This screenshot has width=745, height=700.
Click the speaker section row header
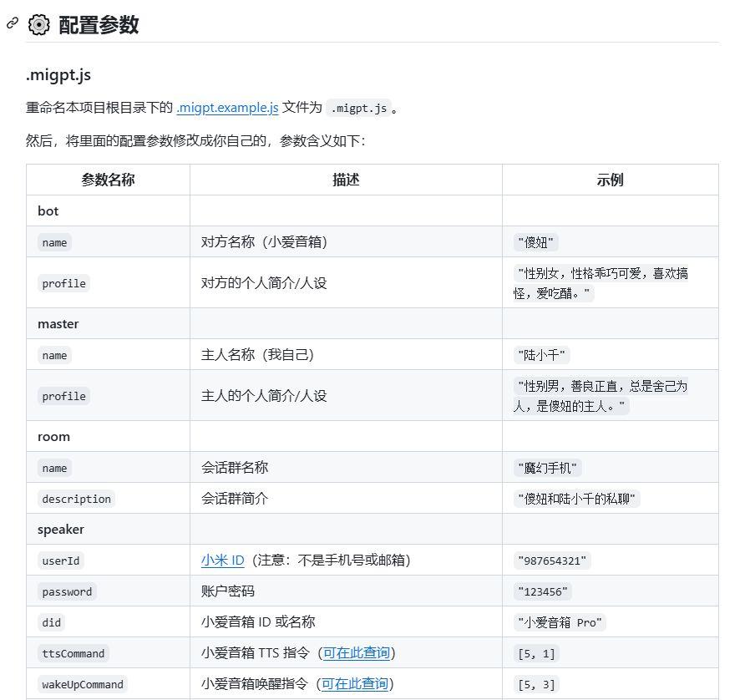click(x=61, y=528)
